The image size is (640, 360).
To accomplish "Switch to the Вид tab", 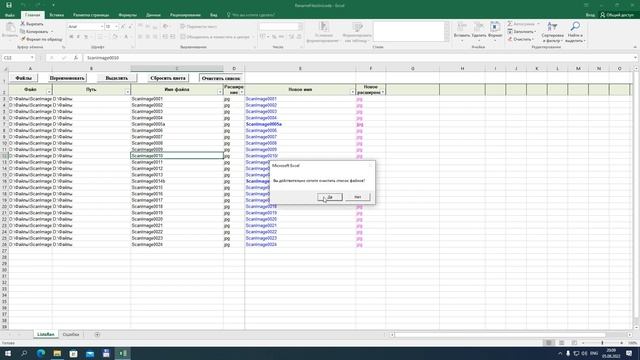I will tap(213, 15).
